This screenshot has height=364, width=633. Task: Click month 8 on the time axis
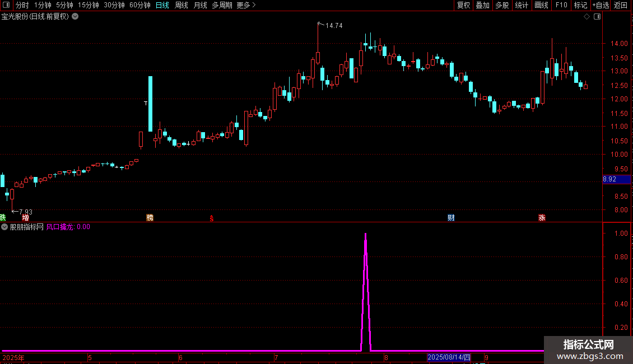pyautogui.click(x=387, y=357)
